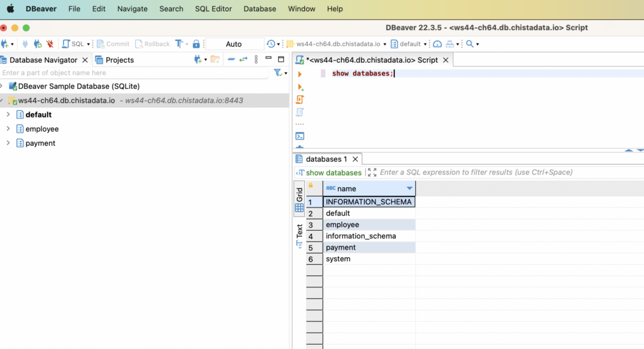This screenshot has width=644, height=349.
Task: Collapse all navigator tree nodes icon
Action: point(231,60)
